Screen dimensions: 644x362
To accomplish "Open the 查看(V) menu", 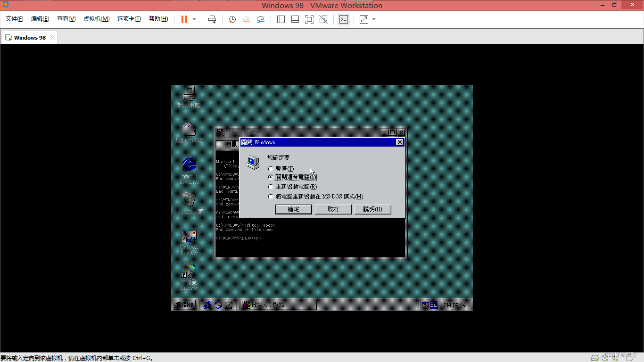I will (66, 19).
